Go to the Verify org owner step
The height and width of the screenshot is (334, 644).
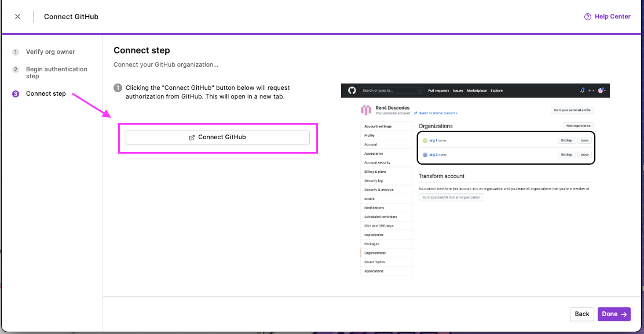(x=44, y=52)
